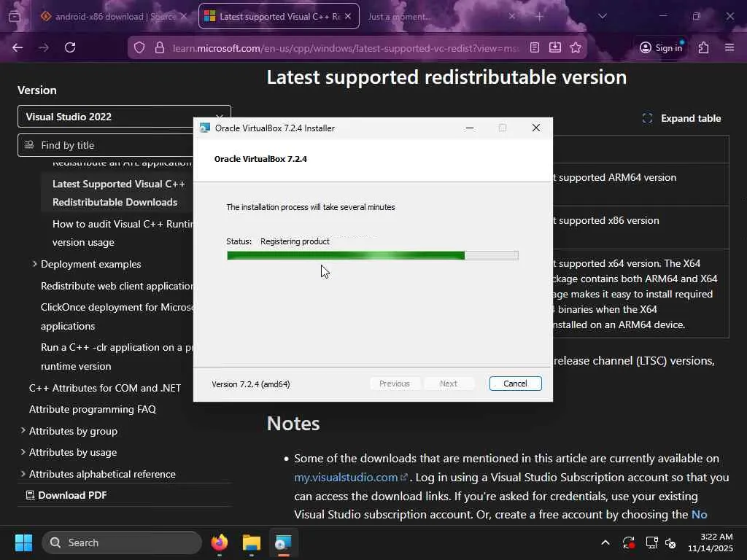Switch to android-x86 download tab
Screen dimensions: 747x560
pos(115,16)
